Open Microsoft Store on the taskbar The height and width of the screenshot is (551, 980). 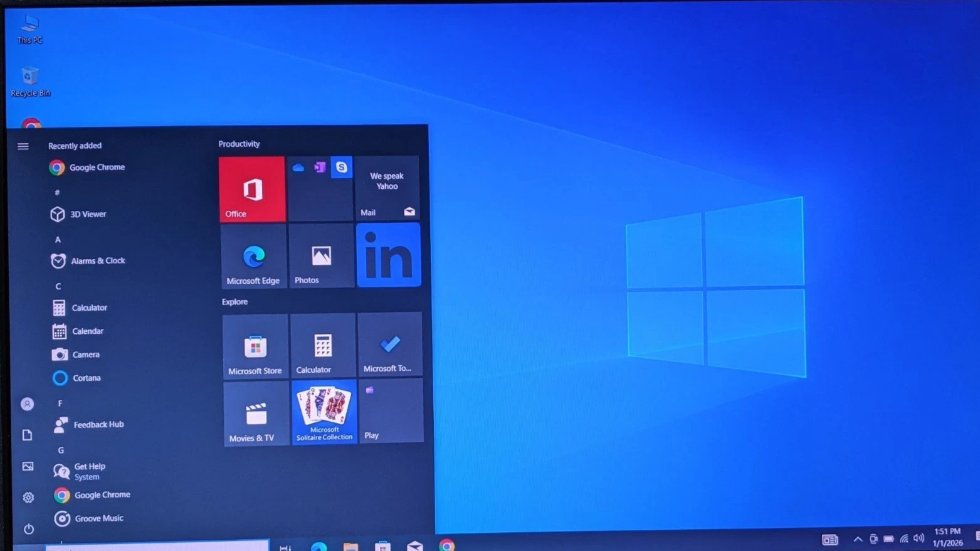(x=382, y=546)
